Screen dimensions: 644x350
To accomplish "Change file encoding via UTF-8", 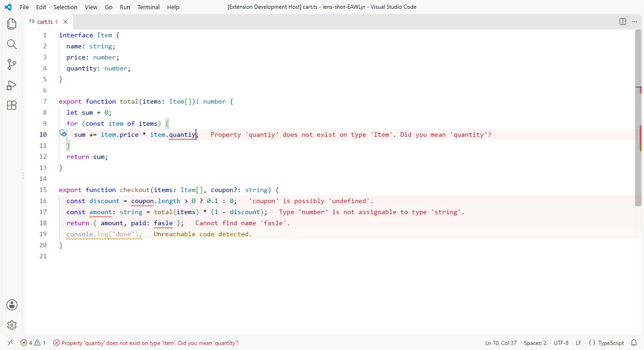I will click(561, 343).
